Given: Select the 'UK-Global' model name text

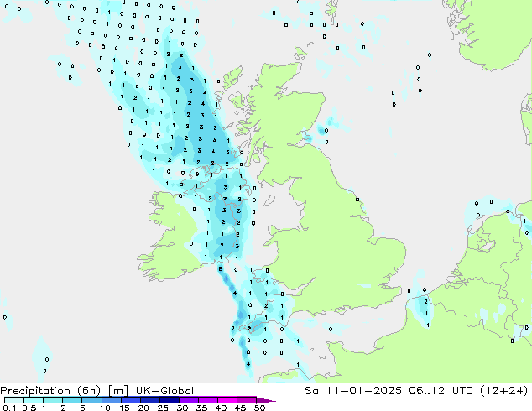Looking at the screenshot, I should [x=164, y=391].
